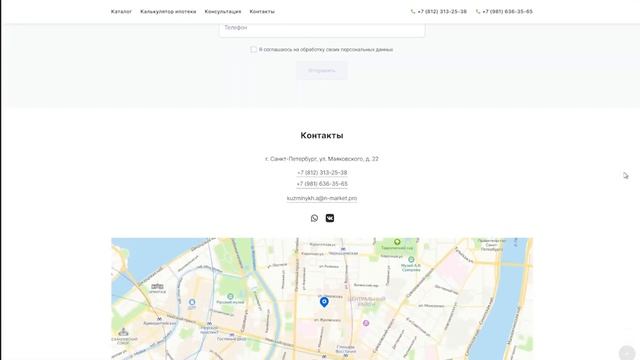
Task: Click the Музей А.В. Суворова marker
Action: (x=411, y=260)
